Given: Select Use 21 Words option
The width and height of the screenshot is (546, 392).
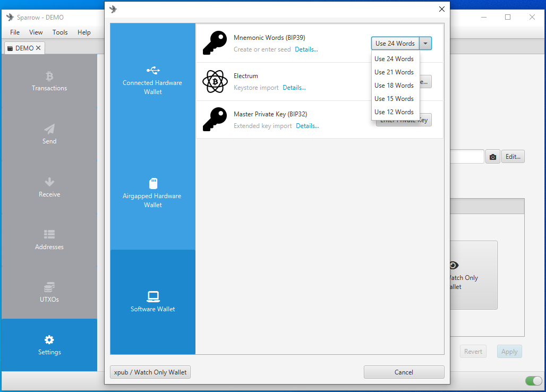Looking at the screenshot, I should [396, 72].
